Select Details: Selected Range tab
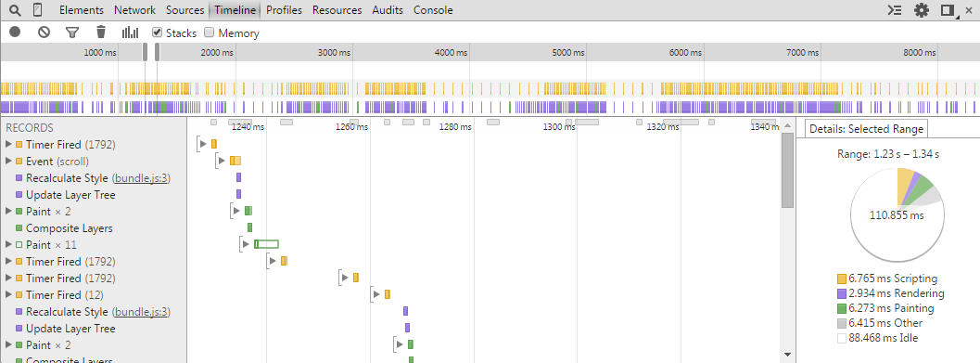980x363 pixels. [866, 129]
